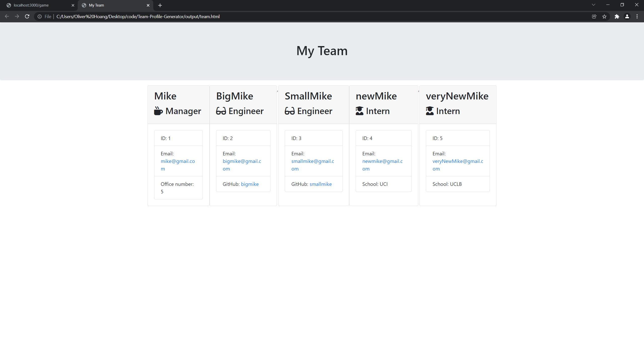Switch to the localhost:3000/game tab

[31, 5]
